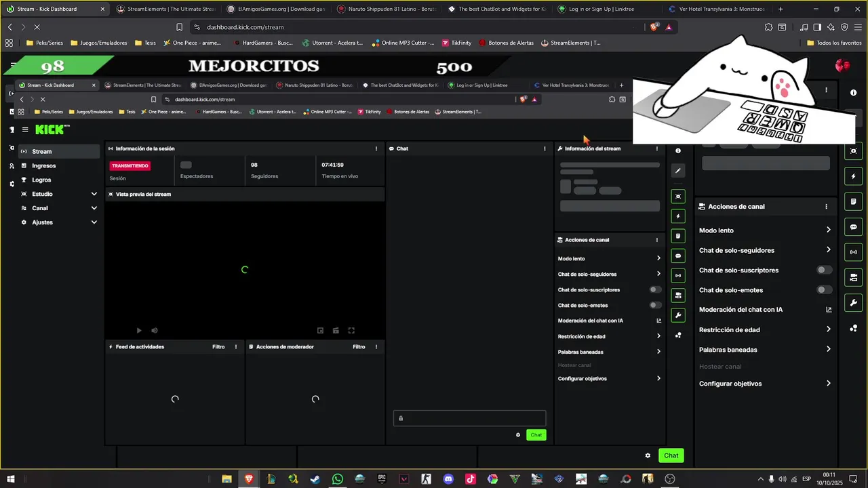This screenshot has height=488, width=868.
Task: Expand Restricción de edad in the larger panel
Action: (765, 329)
